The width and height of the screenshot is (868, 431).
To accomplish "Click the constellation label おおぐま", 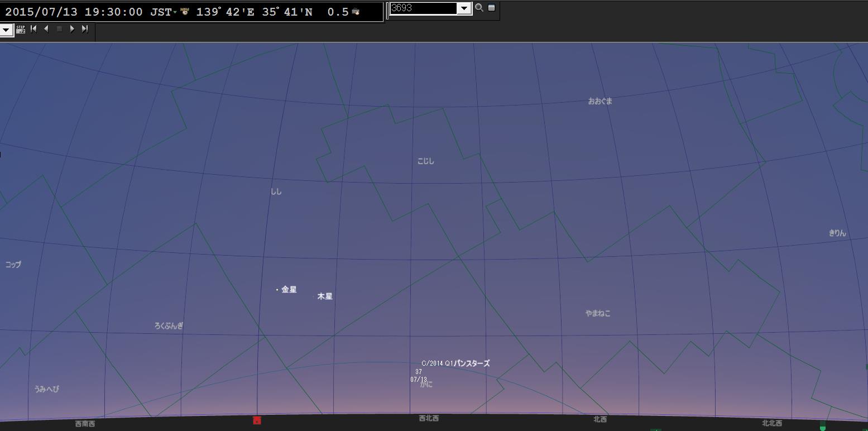I will click(600, 101).
